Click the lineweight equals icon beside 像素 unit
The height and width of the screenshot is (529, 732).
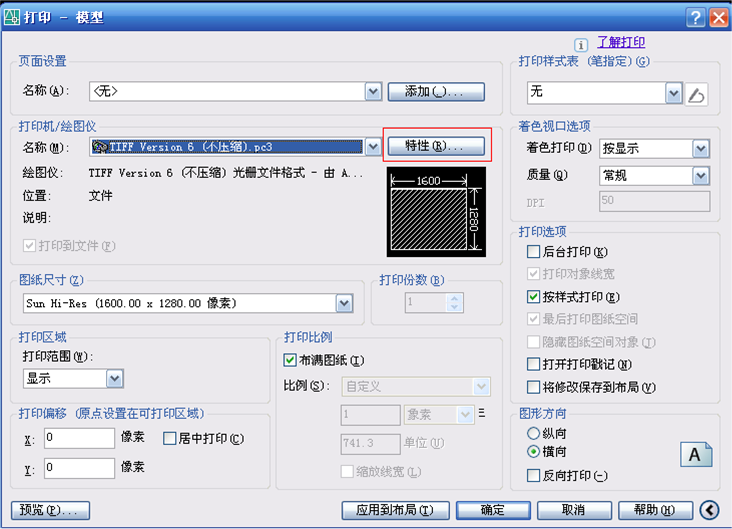pyautogui.click(x=482, y=413)
